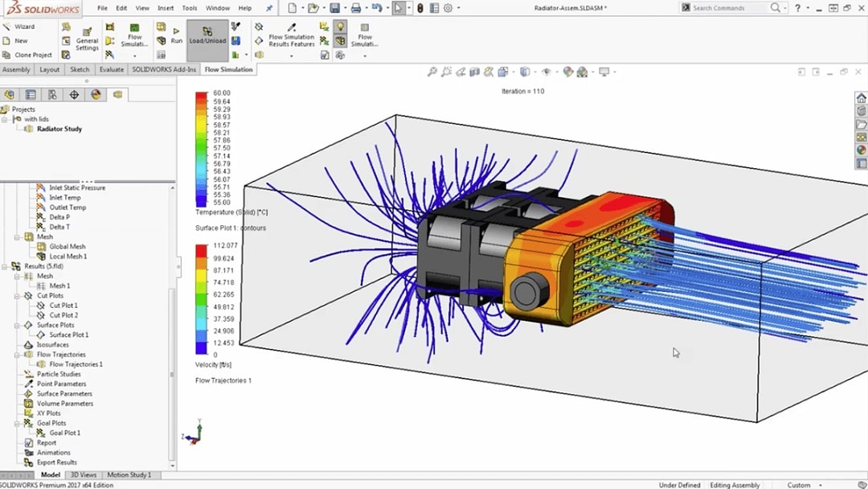The width and height of the screenshot is (868, 489).
Task: Switch to the Motion Study 1 tab
Action: [x=129, y=475]
